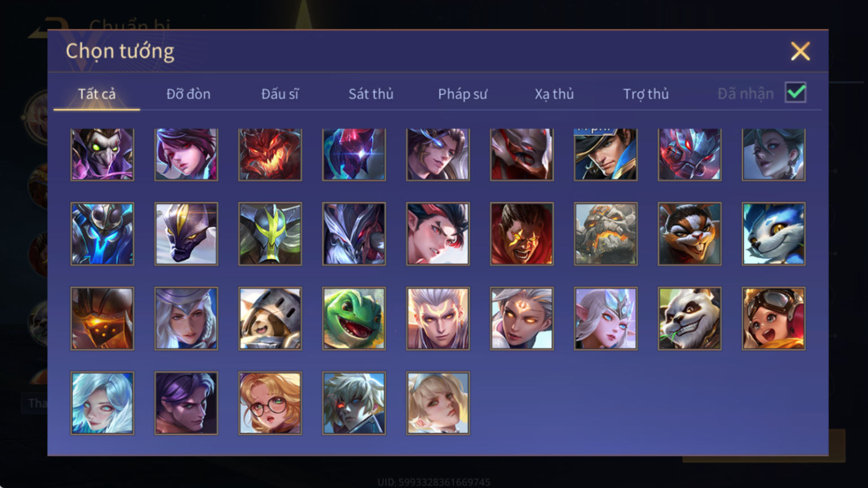Open the Trợ thủ tab
The width and height of the screenshot is (868, 488).
point(645,94)
